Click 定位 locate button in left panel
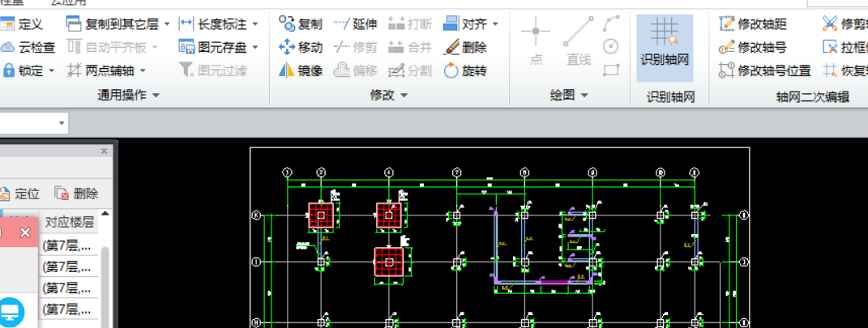The height and width of the screenshot is (328, 868). (20, 194)
